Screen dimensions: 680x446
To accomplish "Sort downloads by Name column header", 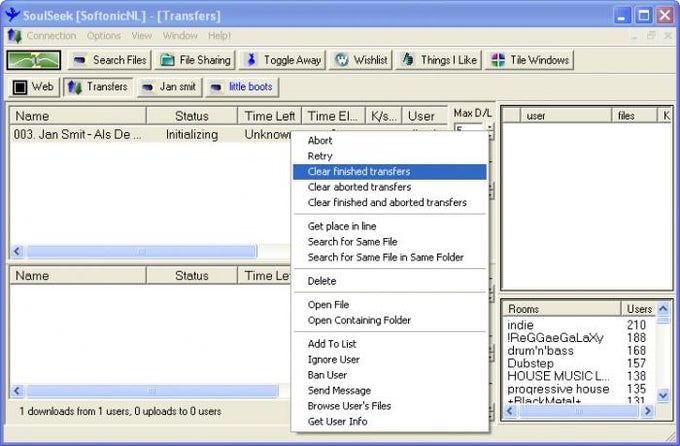I will coord(78,116).
